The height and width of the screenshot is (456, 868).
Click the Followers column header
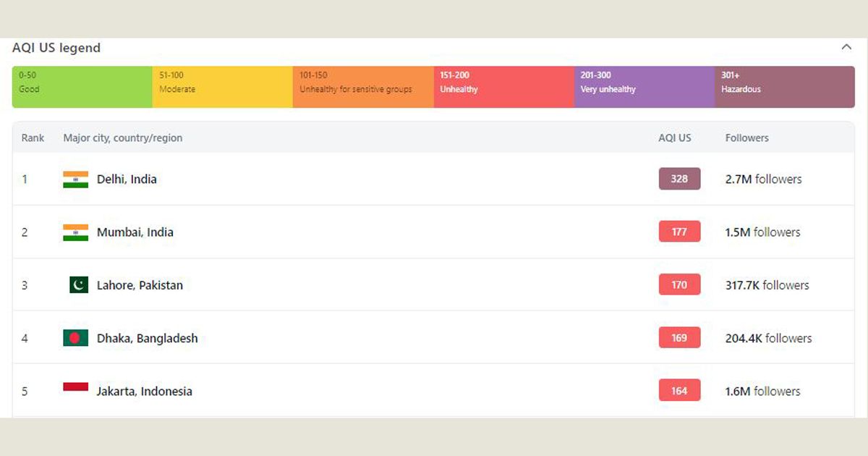click(x=746, y=138)
